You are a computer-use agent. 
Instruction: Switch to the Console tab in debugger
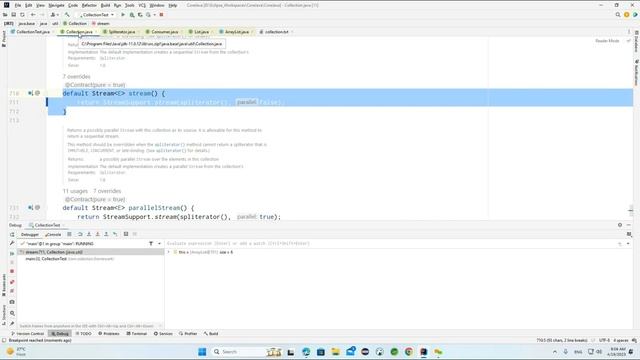pyautogui.click(x=53, y=235)
